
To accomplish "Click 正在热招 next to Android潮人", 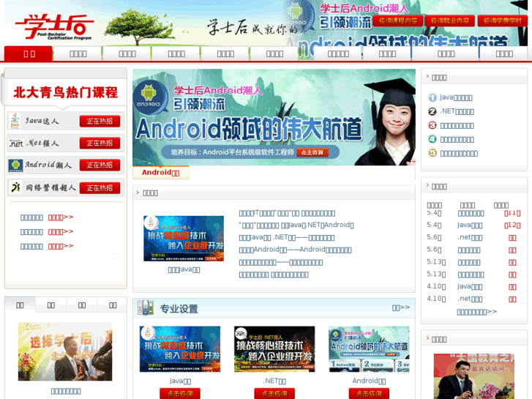I will click(x=100, y=165).
